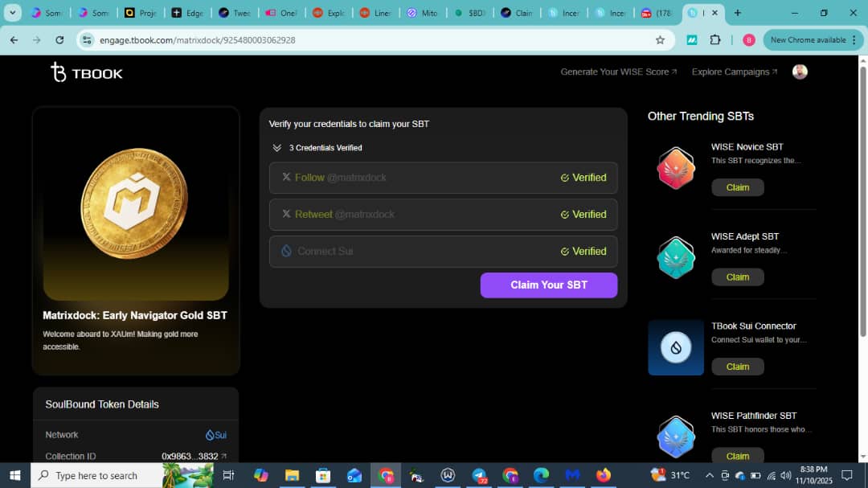Click the address bar URL
Viewport: 868px width, 488px height.
point(198,40)
